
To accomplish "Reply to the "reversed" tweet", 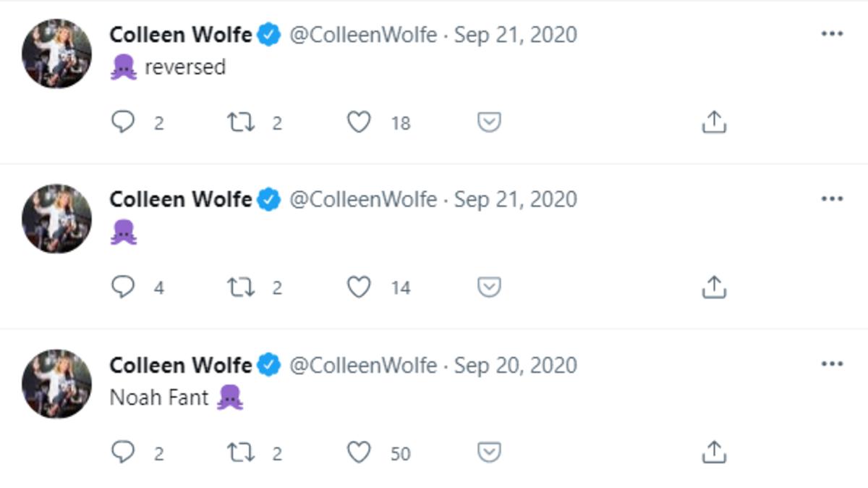I will pyautogui.click(x=123, y=122).
